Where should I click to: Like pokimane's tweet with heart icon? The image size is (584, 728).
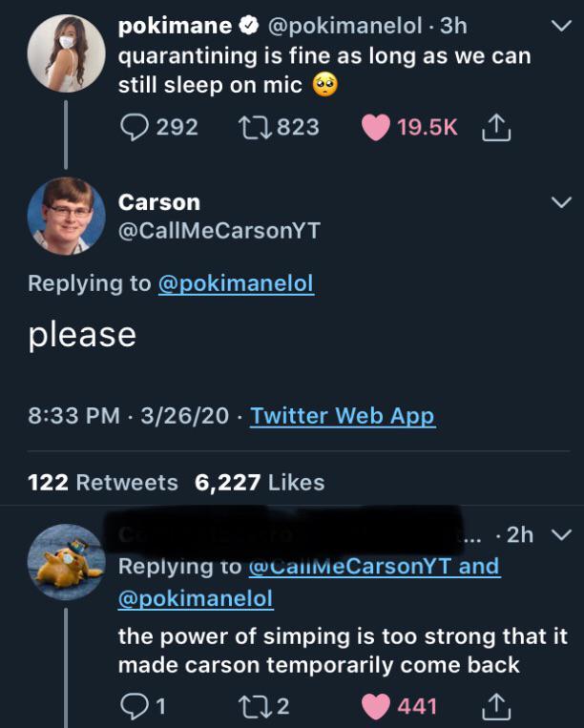(377, 127)
